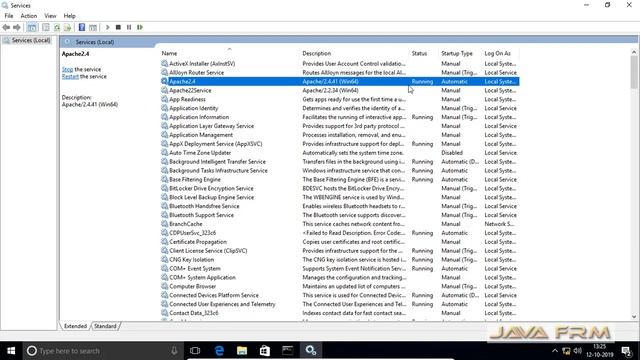Click gear icon beside App Readiness
Screen dimensions: 640x360
164,99
